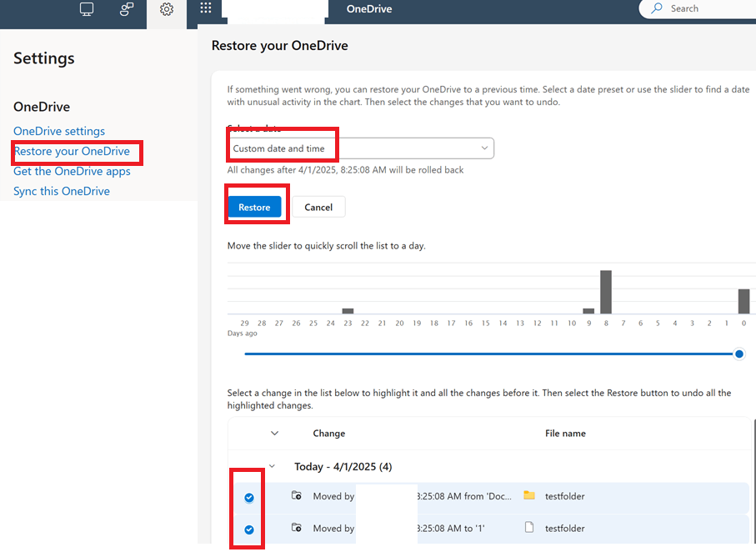Collapse the Today - 4/1/2025 group
The width and height of the screenshot is (756, 557).
(x=273, y=466)
